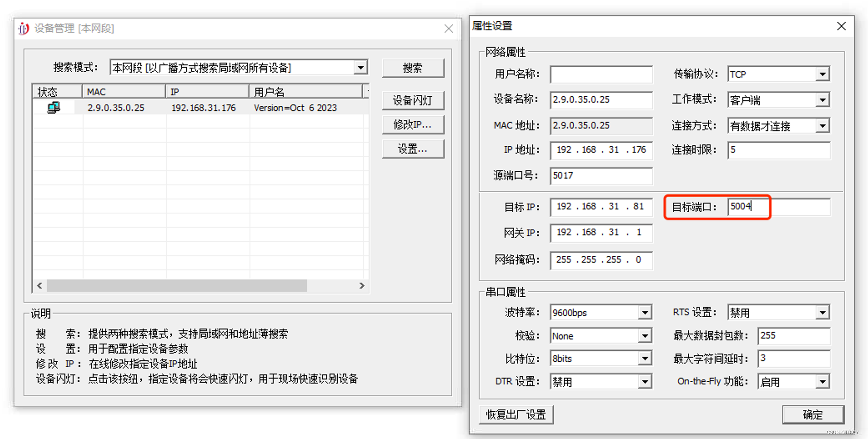Sort by the 用户名 column header
The width and height of the screenshot is (868, 439).
[x=306, y=92]
